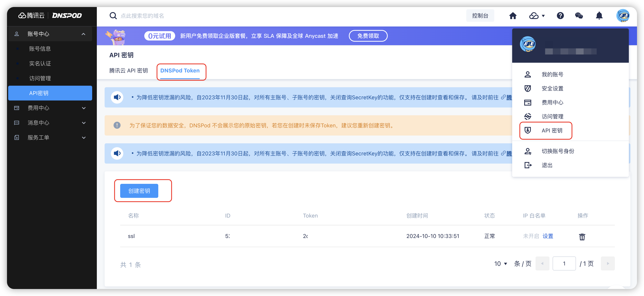
Task: Click the 名称 column header
Action: point(133,215)
